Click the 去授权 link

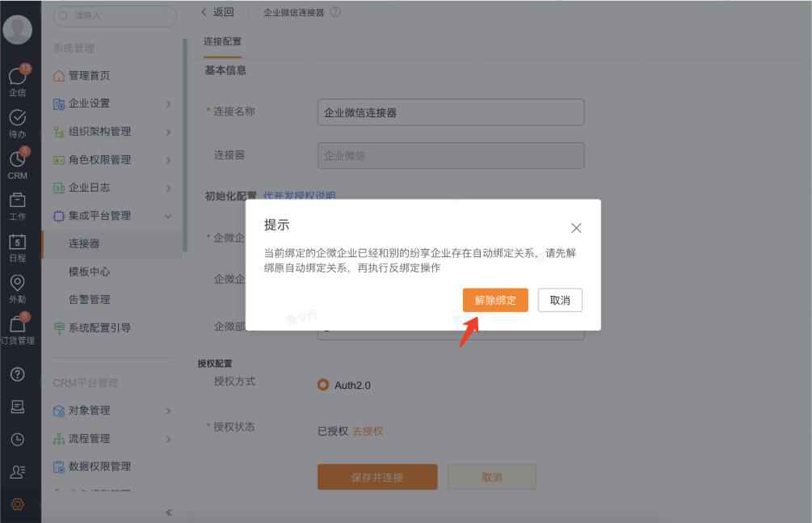pos(368,432)
